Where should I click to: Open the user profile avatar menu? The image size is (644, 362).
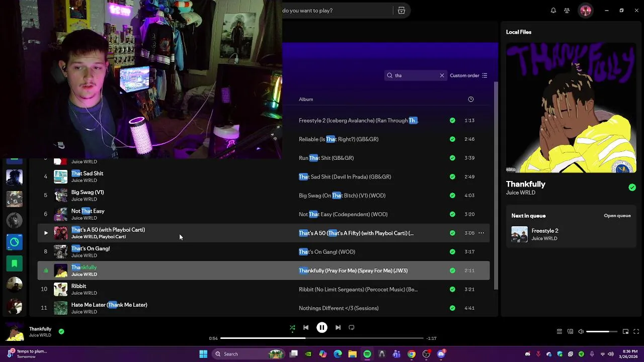coord(586,11)
